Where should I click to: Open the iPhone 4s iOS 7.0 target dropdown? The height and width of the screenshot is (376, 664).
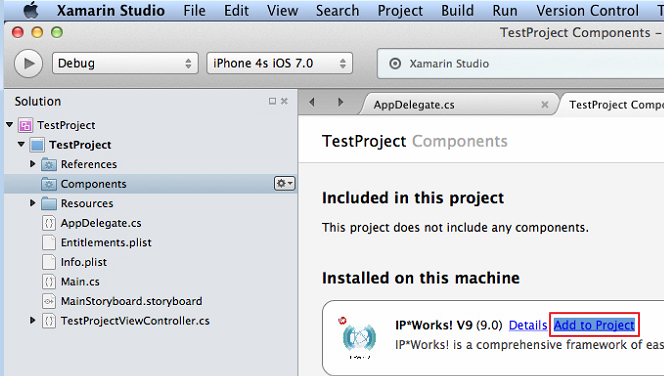pyautogui.click(x=279, y=64)
